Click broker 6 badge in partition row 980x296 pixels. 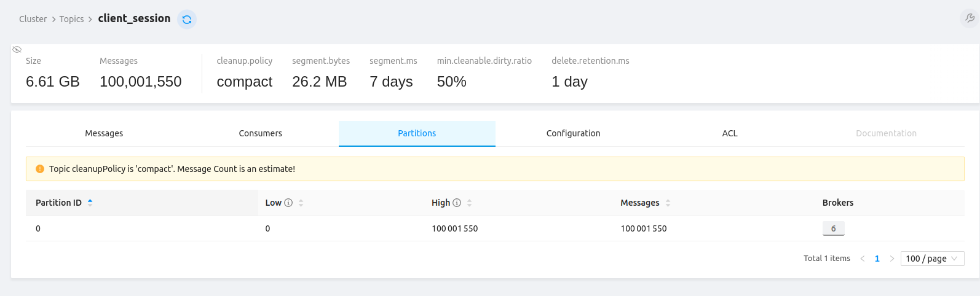(833, 228)
